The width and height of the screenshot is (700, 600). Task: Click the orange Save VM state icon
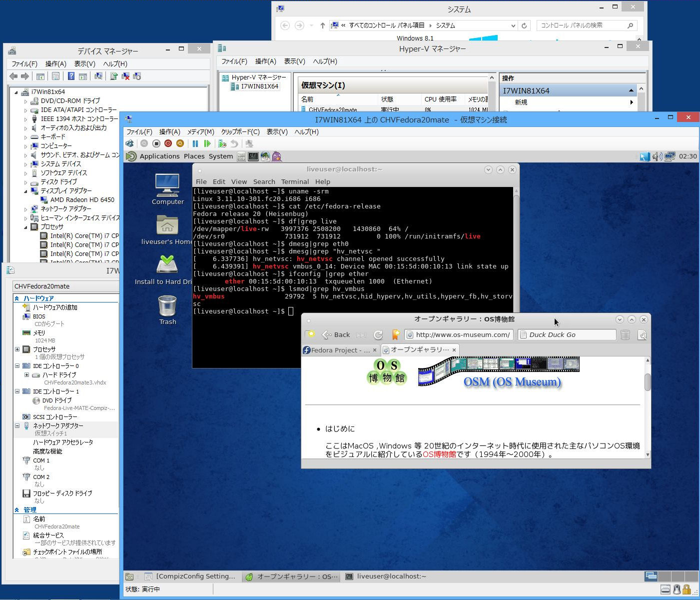pyautogui.click(x=180, y=143)
